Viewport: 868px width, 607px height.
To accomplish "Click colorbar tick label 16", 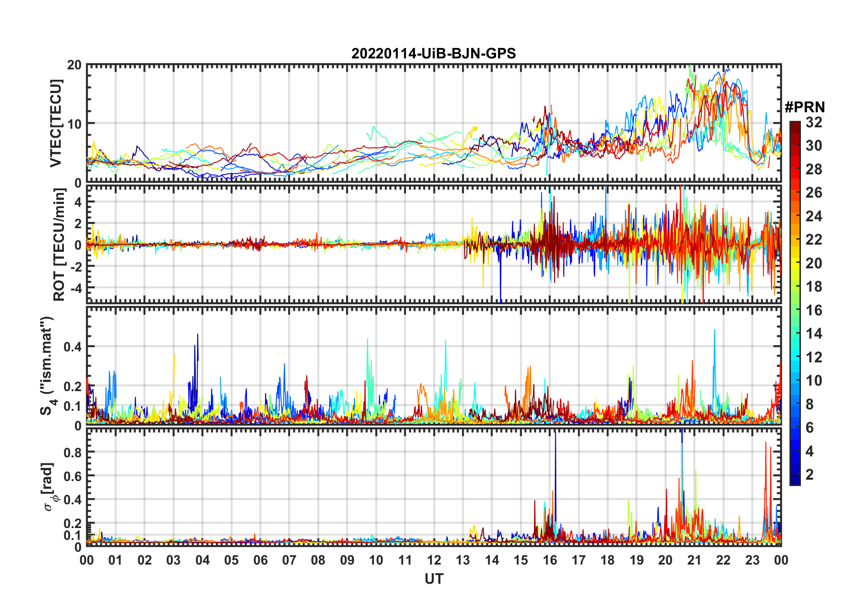I will pos(814,310).
